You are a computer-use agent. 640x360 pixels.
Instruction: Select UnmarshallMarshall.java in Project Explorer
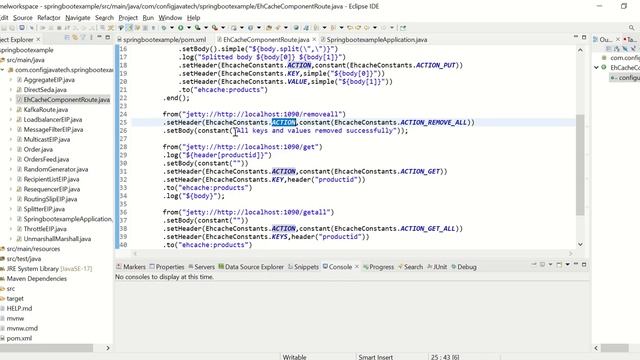[57, 239]
